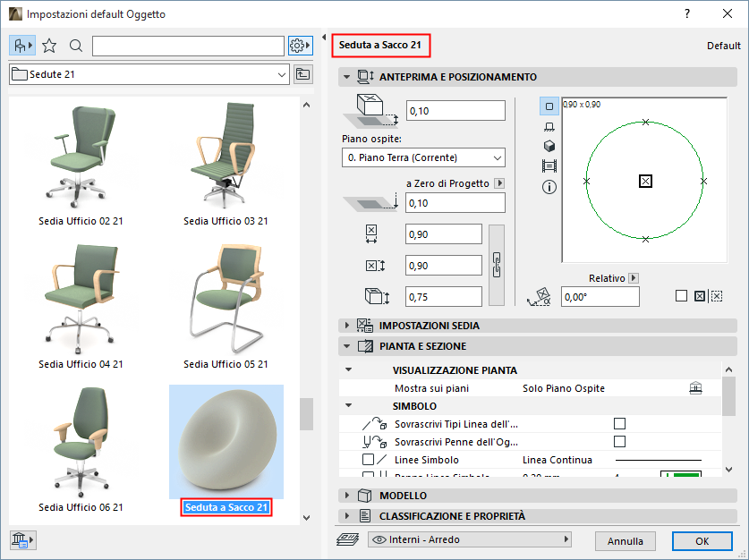Check Sovrascrivi Penne dell'Oggetto

click(619, 442)
